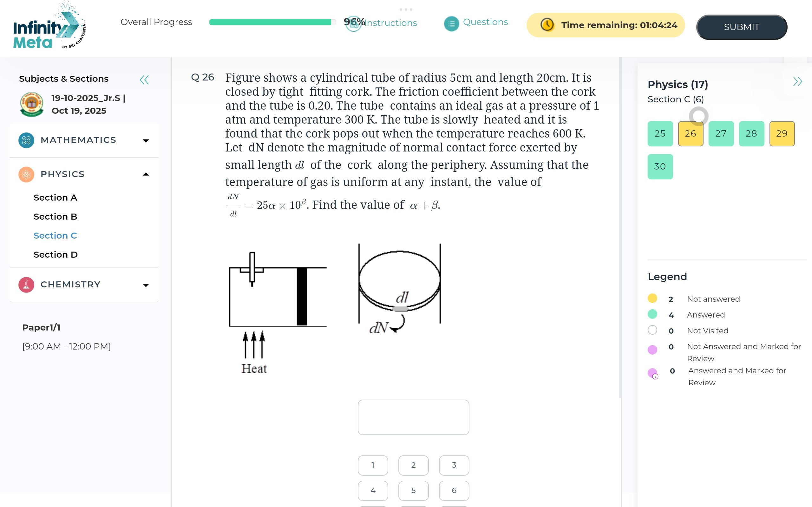The height and width of the screenshot is (507, 812).
Task: Click the Mathematics subject icon
Action: 26,140
